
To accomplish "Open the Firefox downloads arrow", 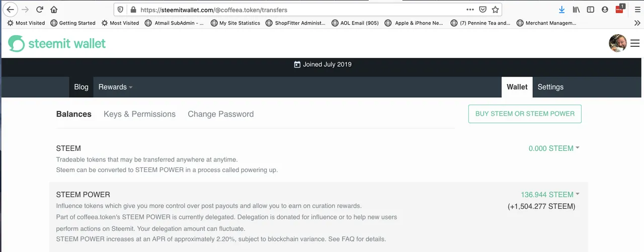I will pyautogui.click(x=562, y=10).
